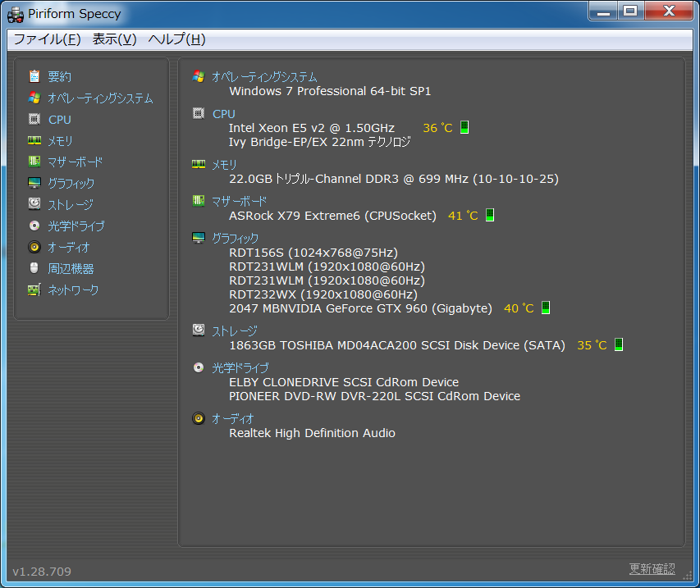This screenshot has height=588, width=700.
Task: Click CPU chip icon in summary panel
Action: (x=199, y=113)
